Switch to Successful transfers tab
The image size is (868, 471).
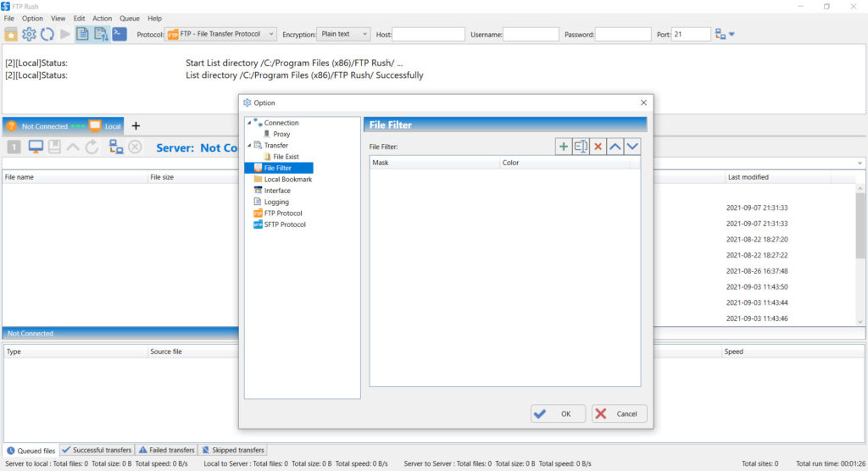pos(97,450)
